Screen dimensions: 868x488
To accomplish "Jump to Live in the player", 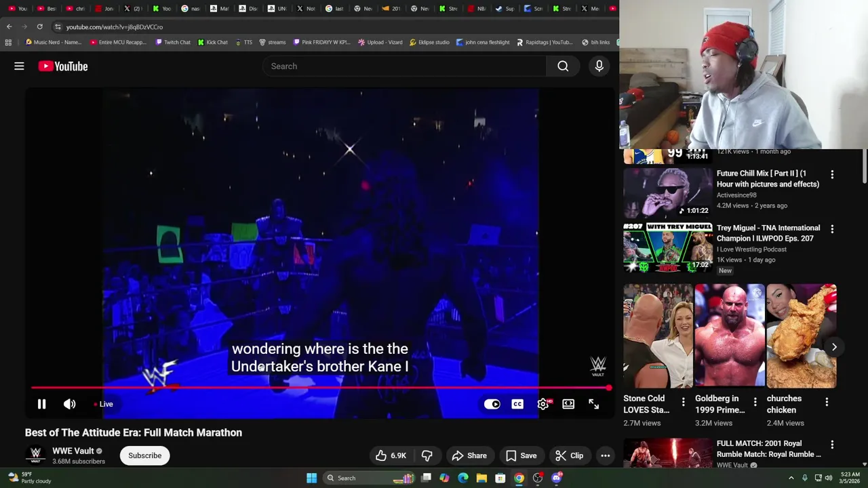I will point(104,404).
